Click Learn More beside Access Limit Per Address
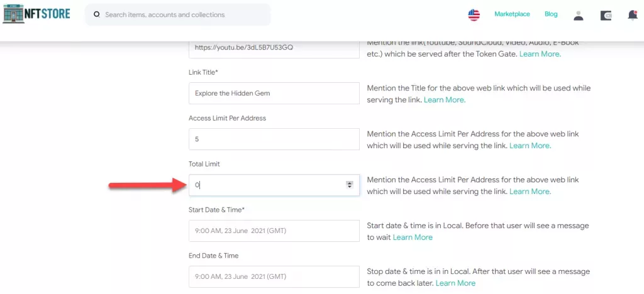Image resolution: width=644 pixels, height=294 pixels. [530, 145]
